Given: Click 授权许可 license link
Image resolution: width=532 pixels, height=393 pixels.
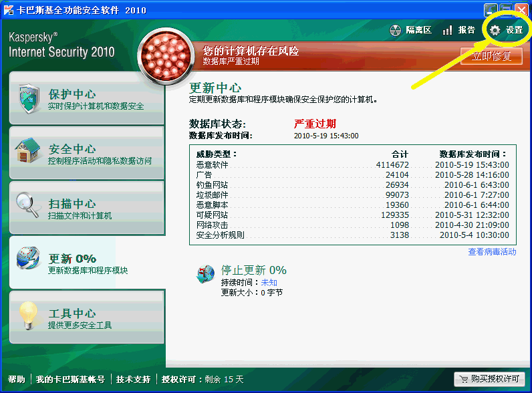Looking at the screenshot, I should click(178, 379).
